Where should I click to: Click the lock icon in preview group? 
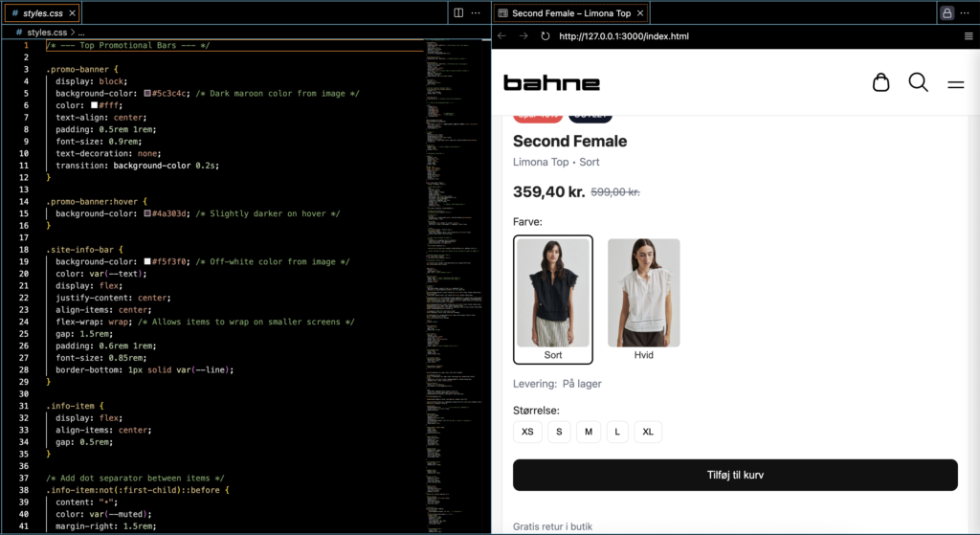(947, 13)
